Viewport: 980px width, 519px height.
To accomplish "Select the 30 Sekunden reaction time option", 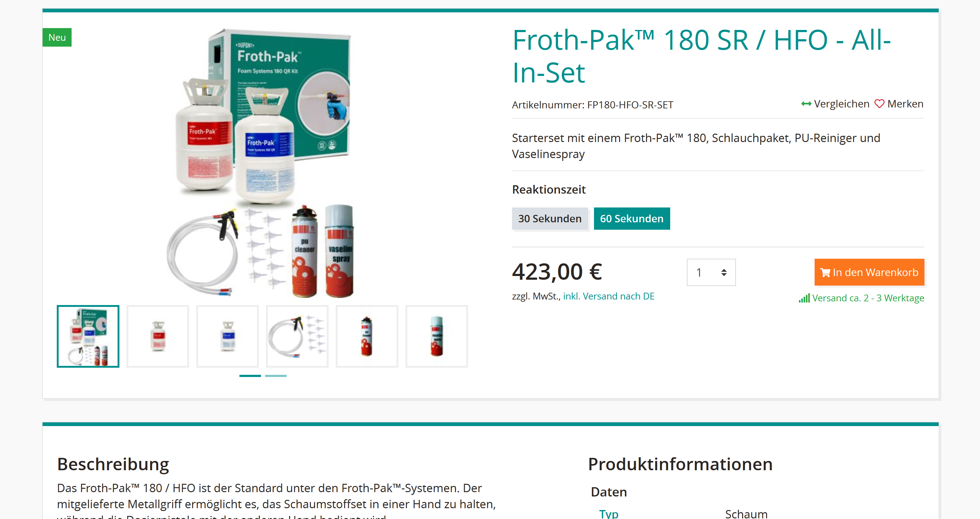I will click(x=549, y=219).
